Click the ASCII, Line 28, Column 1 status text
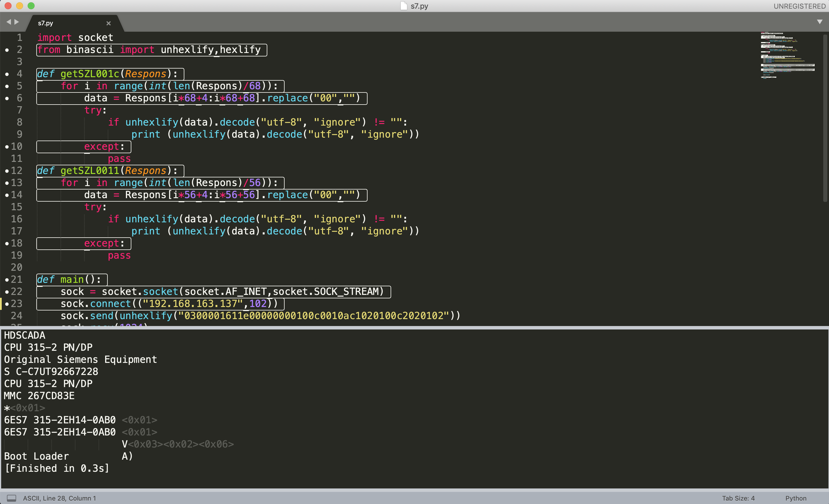The image size is (829, 504). [x=59, y=498]
